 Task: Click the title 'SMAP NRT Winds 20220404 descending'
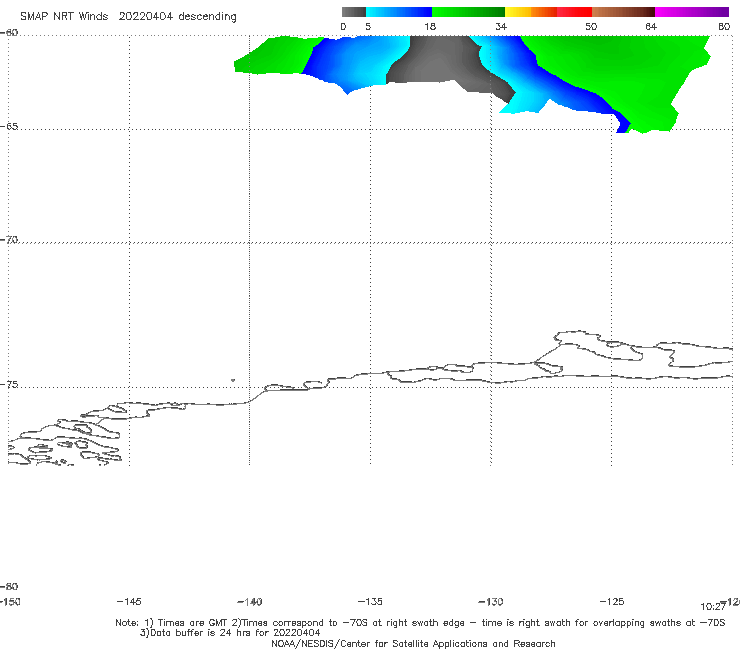[128, 17]
